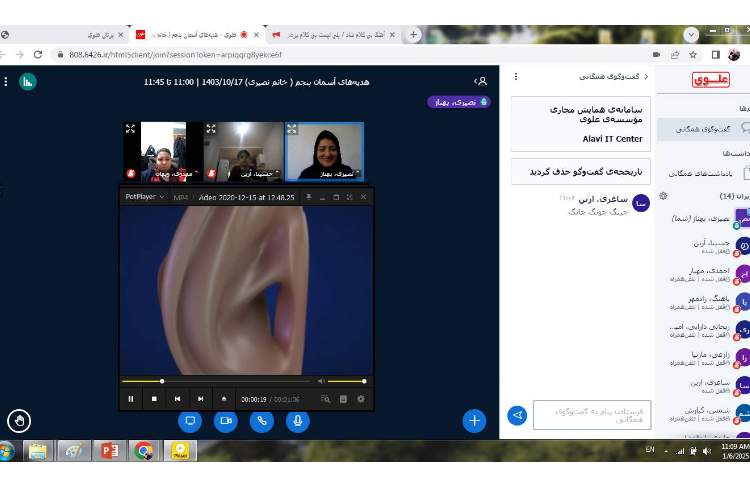Open the PotPlayer main menu dropdown

144,196
